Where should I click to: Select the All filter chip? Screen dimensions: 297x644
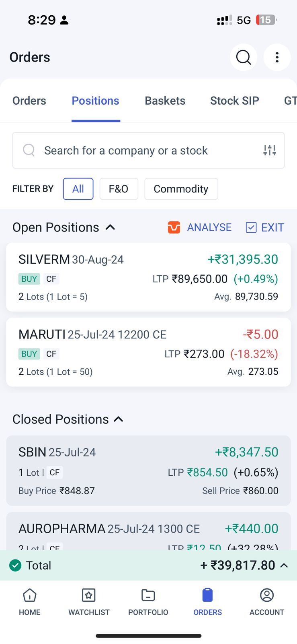pos(78,189)
